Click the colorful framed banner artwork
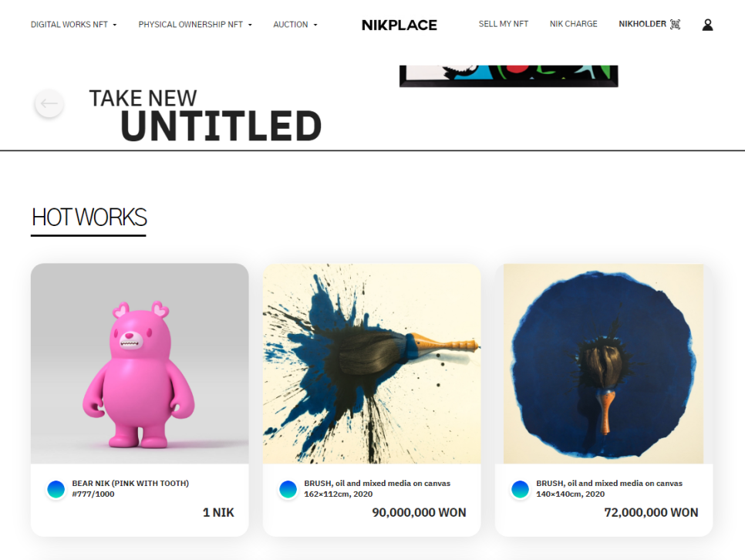This screenshot has height=560, width=745. [509, 76]
